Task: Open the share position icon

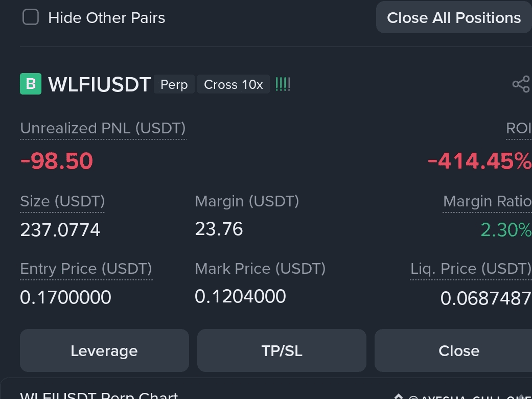Action: [x=521, y=84]
